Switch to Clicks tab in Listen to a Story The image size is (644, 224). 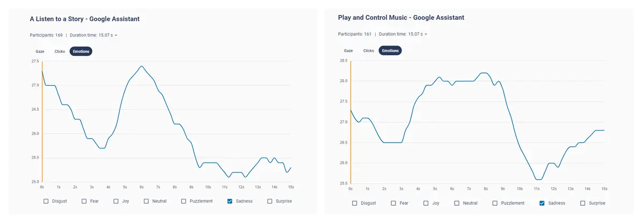click(x=60, y=51)
